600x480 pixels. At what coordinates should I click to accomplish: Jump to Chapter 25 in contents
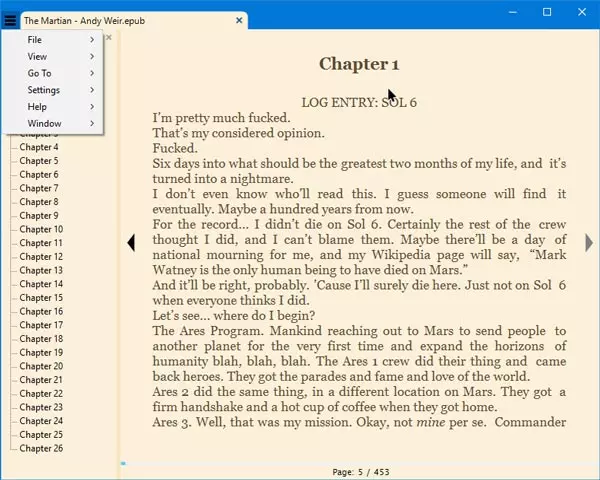tap(41, 435)
